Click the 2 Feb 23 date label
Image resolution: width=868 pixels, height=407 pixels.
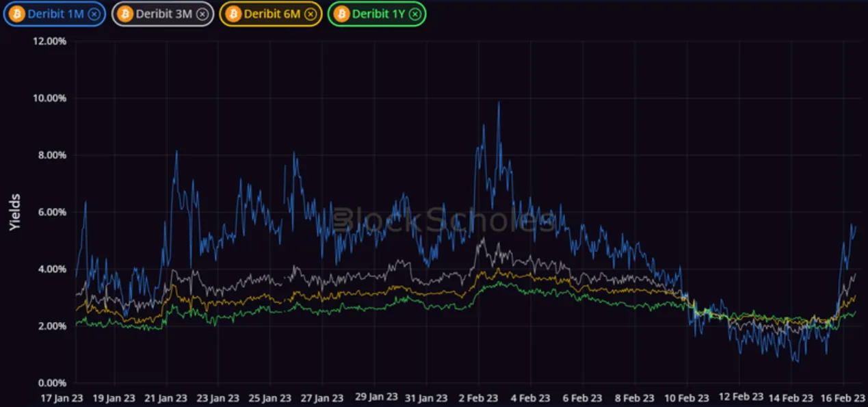[479, 397]
